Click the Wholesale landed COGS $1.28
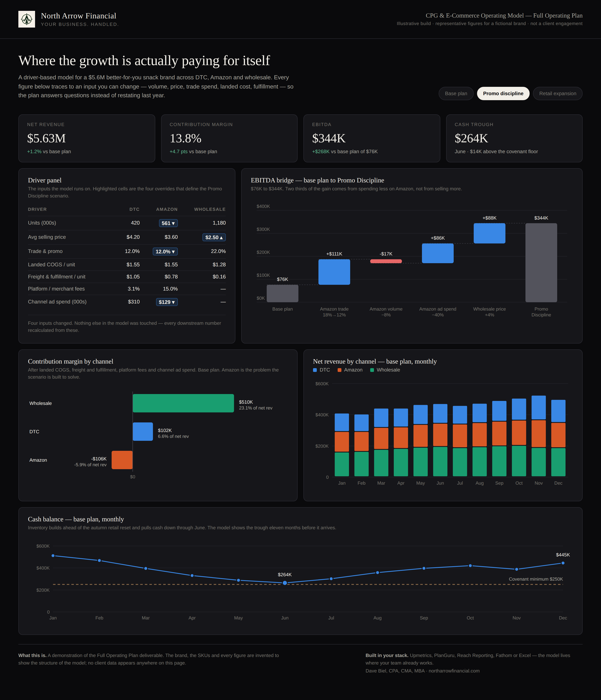 [219, 264]
